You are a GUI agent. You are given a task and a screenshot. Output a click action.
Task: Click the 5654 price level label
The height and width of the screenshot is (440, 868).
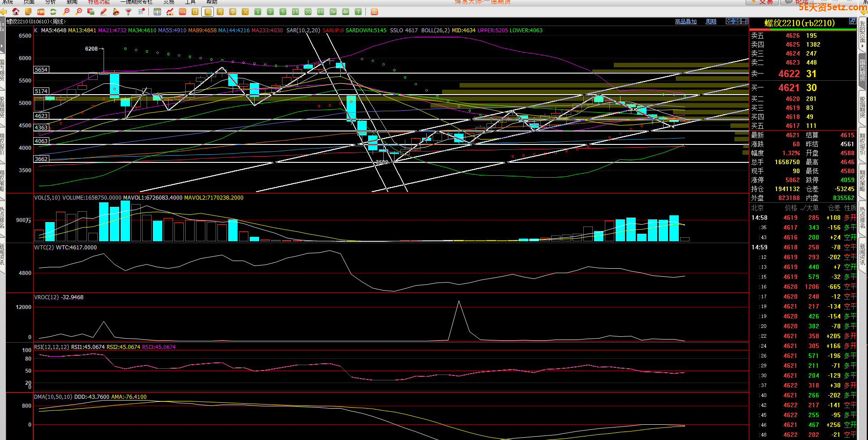(x=41, y=70)
